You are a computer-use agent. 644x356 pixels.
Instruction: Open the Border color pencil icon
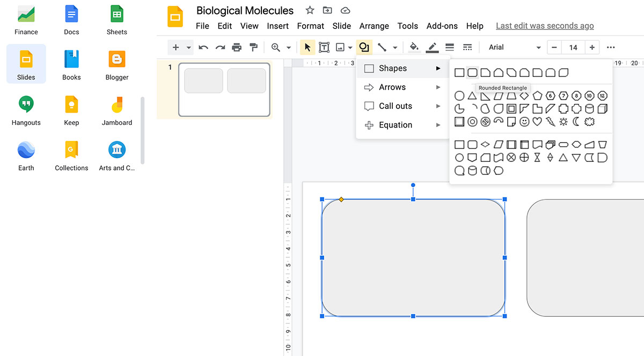click(431, 47)
